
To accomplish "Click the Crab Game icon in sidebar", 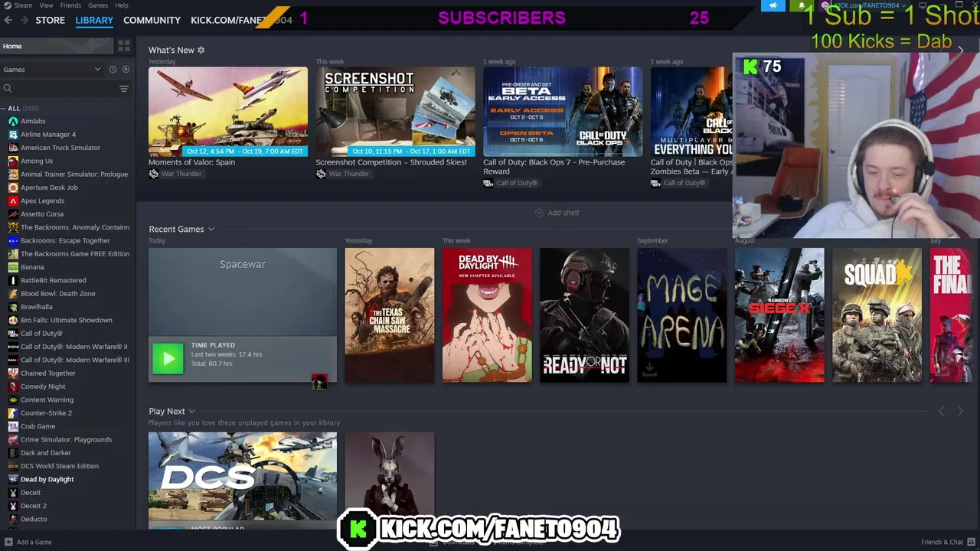I will (x=13, y=426).
